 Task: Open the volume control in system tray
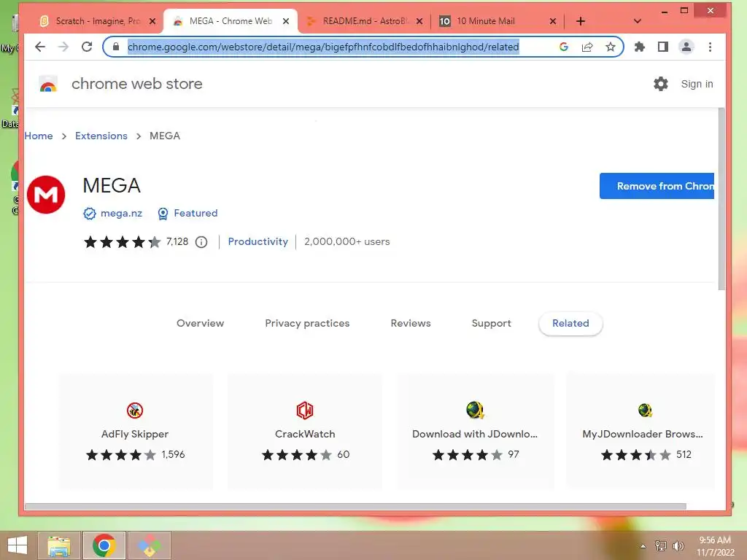click(678, 545)
